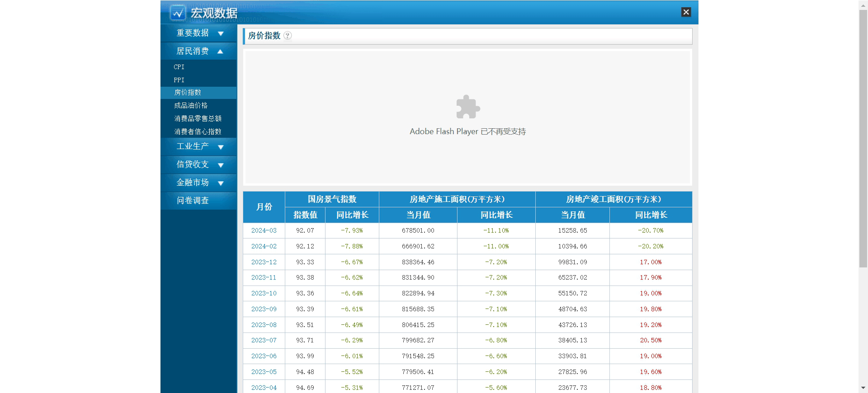The width and height of the screenshot is (868, 393).
Task: Click the scrollbar up arrow
Action: point(863,5)
